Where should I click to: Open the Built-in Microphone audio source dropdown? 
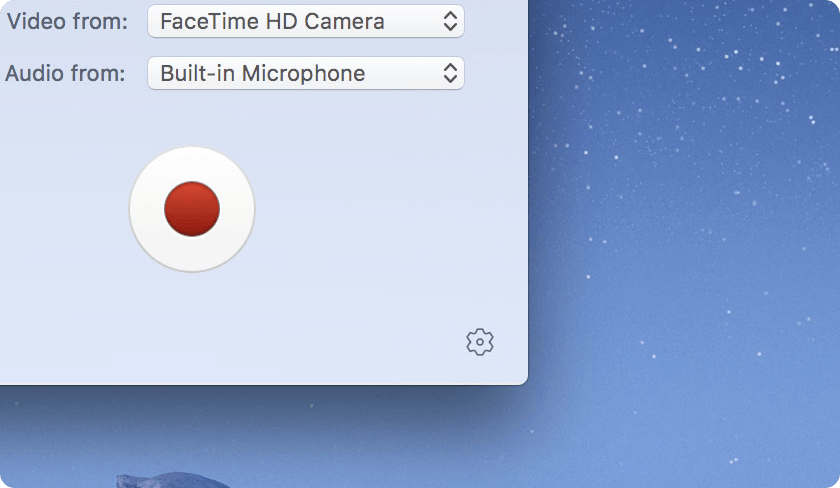tap(306, 73)
